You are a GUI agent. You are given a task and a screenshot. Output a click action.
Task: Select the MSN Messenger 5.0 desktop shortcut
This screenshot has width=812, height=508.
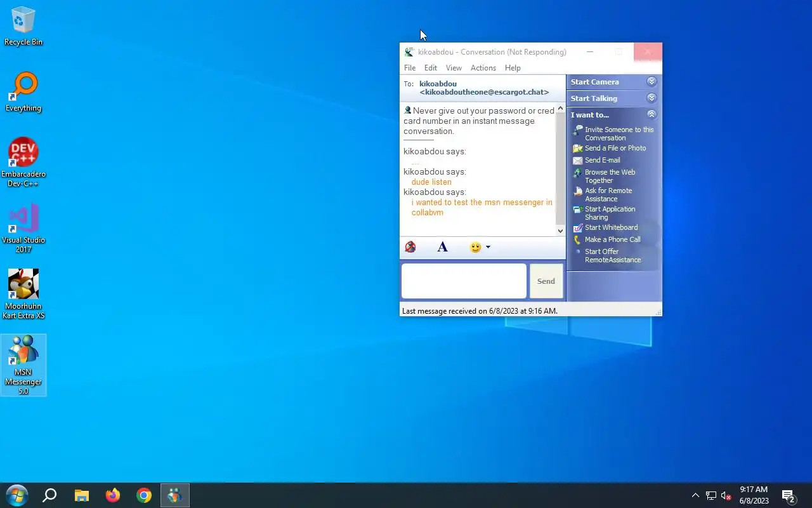tap(23, 365)
